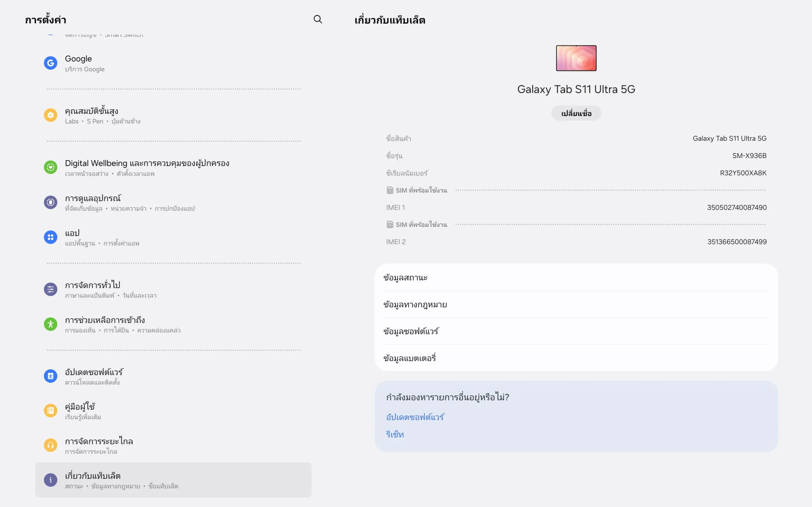Image resolution: width=812 pixels, height=507 pixels.
Task: Tap the SIM card icon above IMEI 1
Action: pos(390,190)
